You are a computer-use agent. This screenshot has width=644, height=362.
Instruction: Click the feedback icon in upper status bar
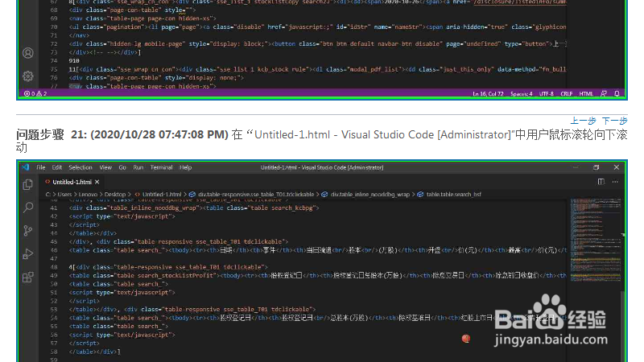pyautogui.click(x=603, y=93)
